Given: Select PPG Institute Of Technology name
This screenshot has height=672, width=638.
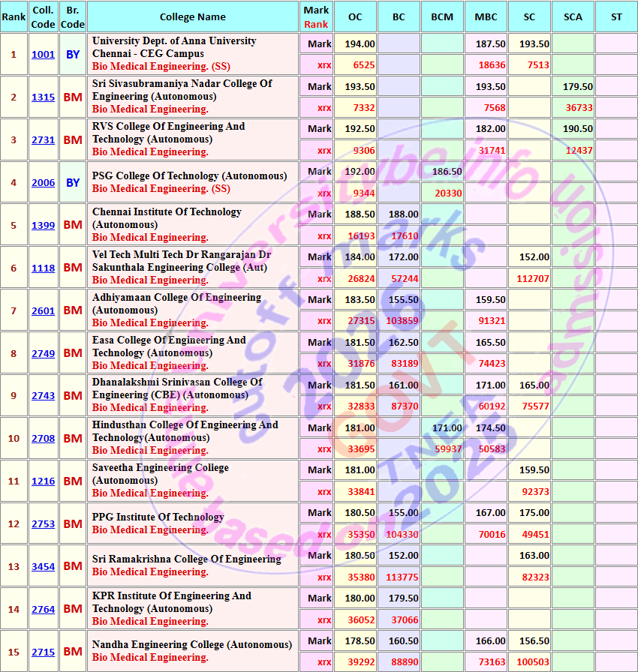Looking at the screenshot, I should coord(158,517).
